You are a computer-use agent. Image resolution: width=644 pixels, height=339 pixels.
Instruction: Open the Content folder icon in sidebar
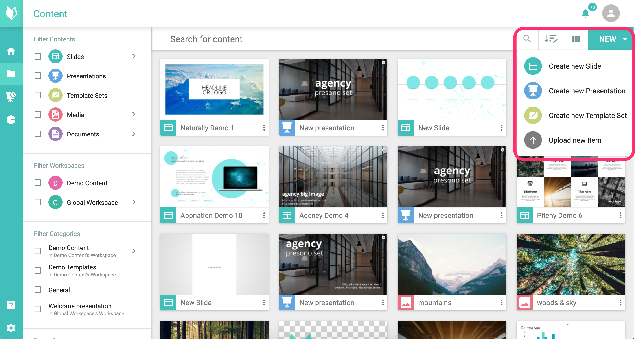coord(11,74)
